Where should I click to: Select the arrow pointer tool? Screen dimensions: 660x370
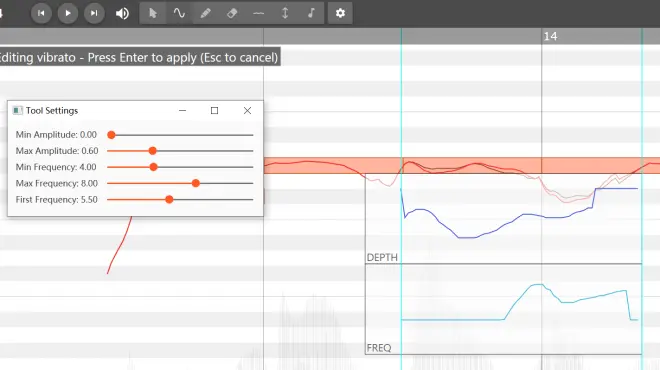tap(153, 13)
